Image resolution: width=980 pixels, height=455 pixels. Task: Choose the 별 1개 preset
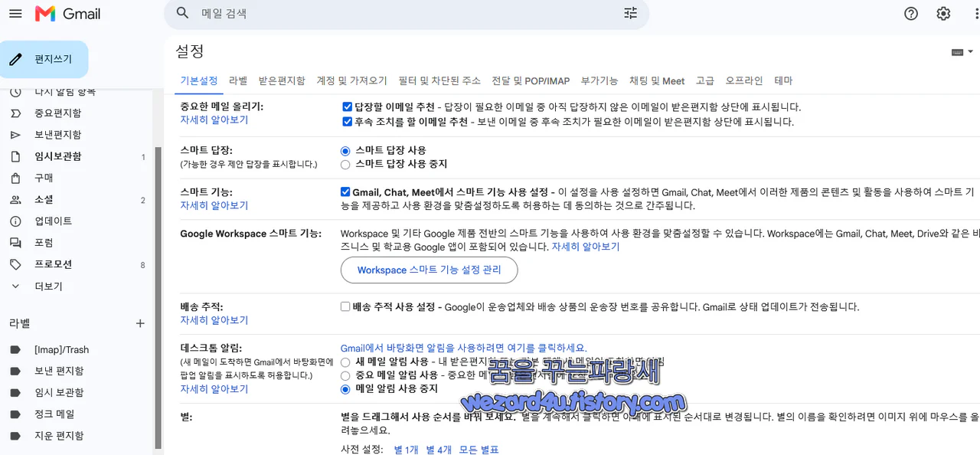click(x=406, y=450)
